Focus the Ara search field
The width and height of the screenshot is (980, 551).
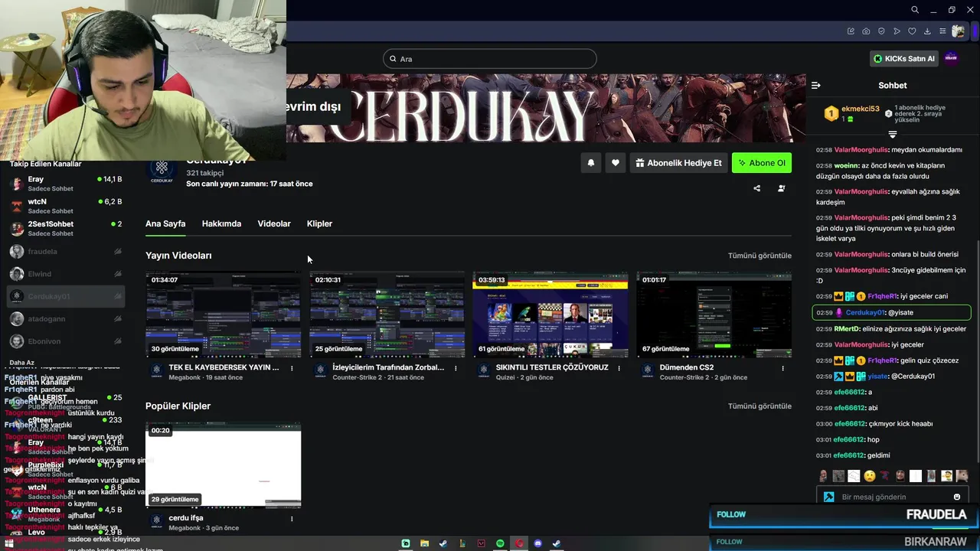pos(490,59)
